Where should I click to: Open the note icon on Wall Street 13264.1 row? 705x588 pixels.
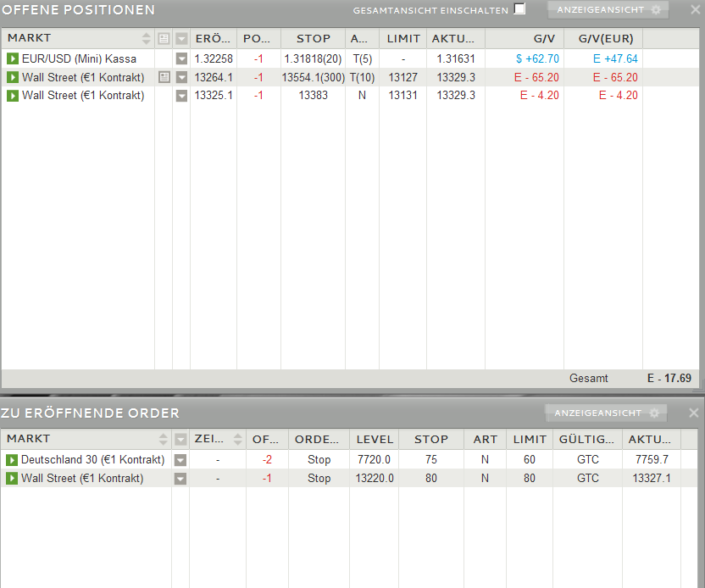point(164,77)
